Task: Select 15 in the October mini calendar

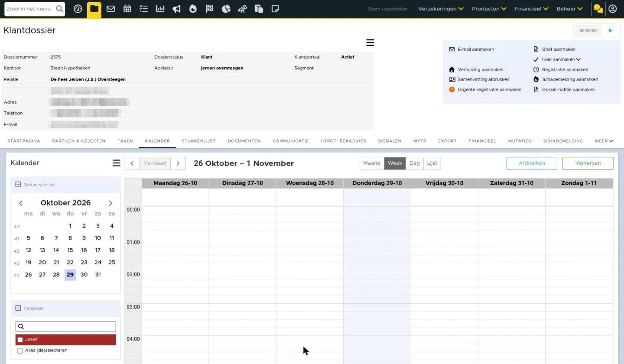Action: pyautogui.click(x=70, y=250)
